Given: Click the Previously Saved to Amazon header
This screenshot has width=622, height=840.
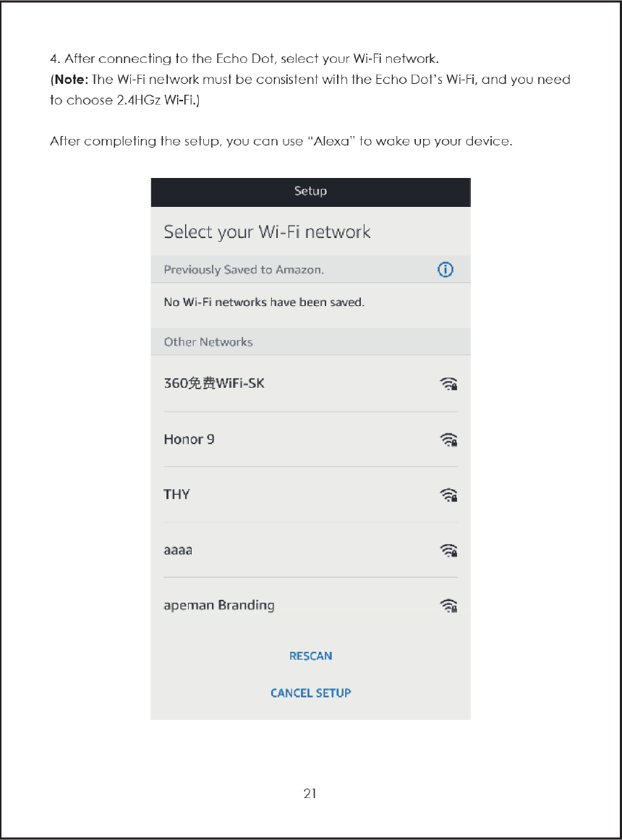Looking at the screenshot, I should pyautogui.click(x=244, y=270).
